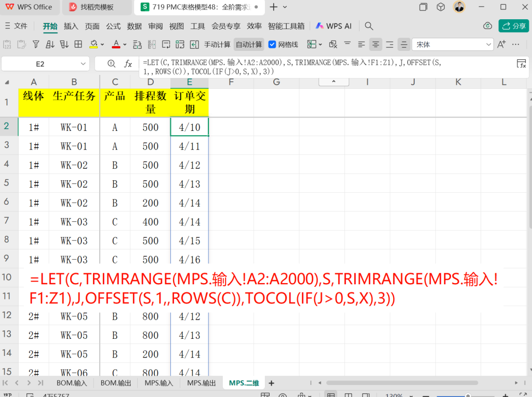Viewport: 532px width, 397px height.
Task: Open the 找稻壳模板 template tab
Action: pyautogui.click(x=97, y=7)
